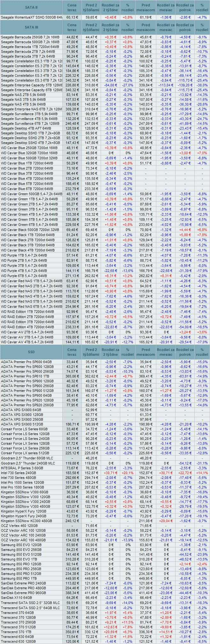
Task: Click the -69,14 € half-year difference
Action: point(185,76)
